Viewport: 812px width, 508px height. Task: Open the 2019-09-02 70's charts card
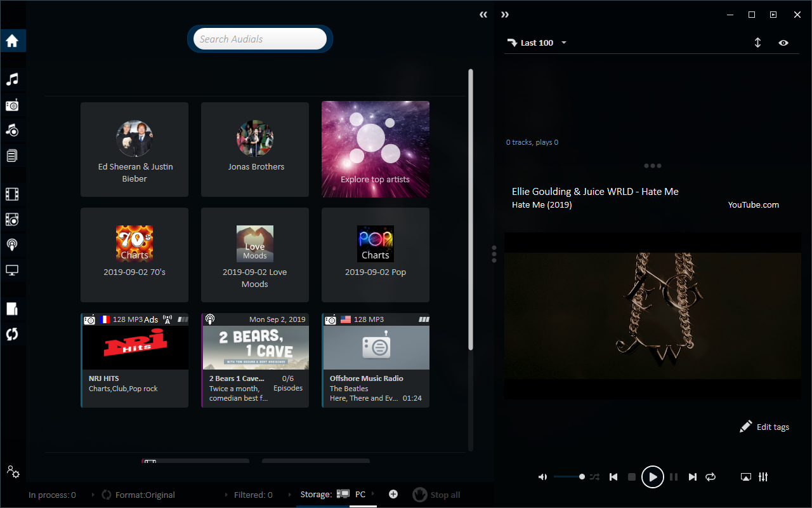134,255
